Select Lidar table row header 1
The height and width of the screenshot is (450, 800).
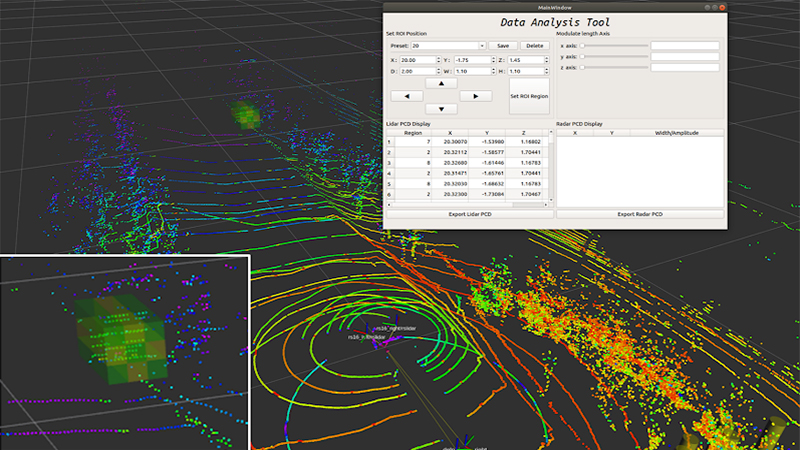pos(390,142)
